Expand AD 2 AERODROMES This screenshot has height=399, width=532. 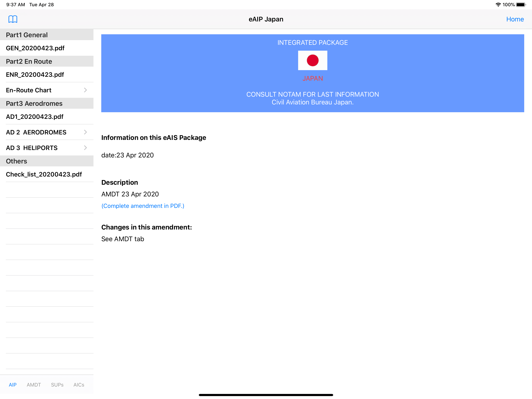click(47, 132)
